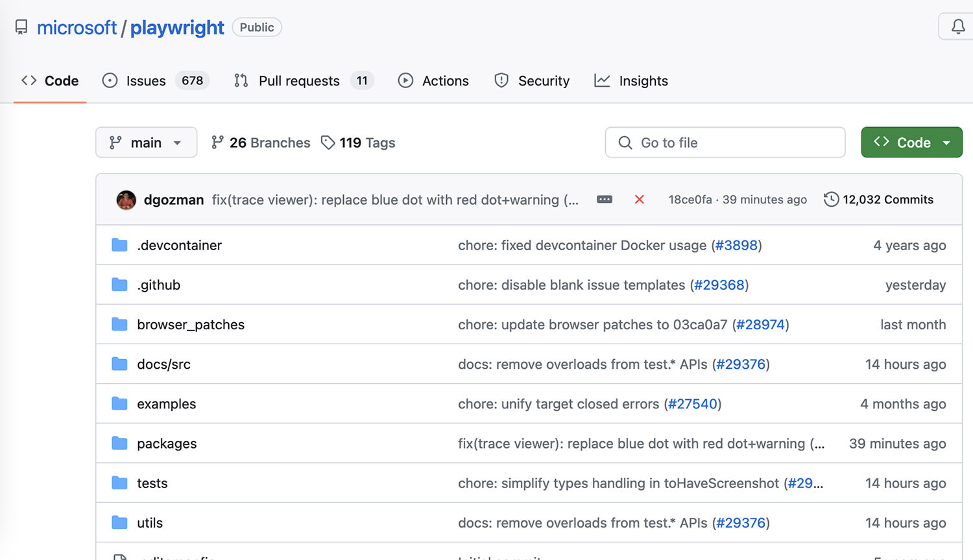
Task: Open the examples folder
Action: (167, 404)
